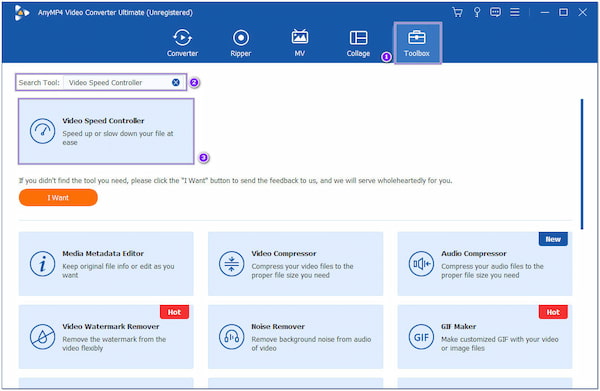
Task: Open Video Speed Controller tool
Action: (106, 131)
